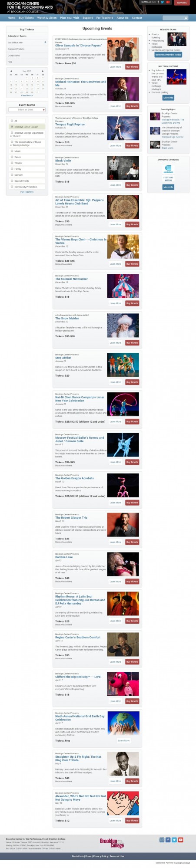The height and width of the screenshot is (868, 196).
Task: Click the footer YouTube icon
Action: pos(180,840)
